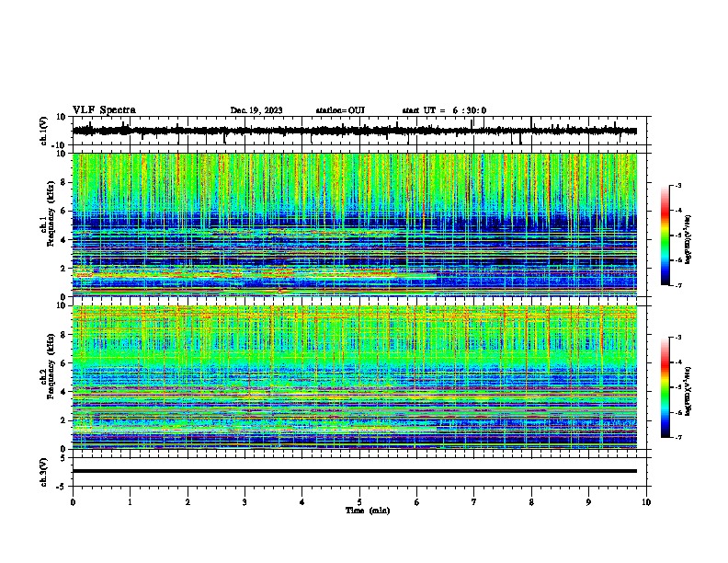Click the "4" kHz tick of ch.1 spectrogram
The width and height of the screenshot is (728, 563).
(63, 240)
